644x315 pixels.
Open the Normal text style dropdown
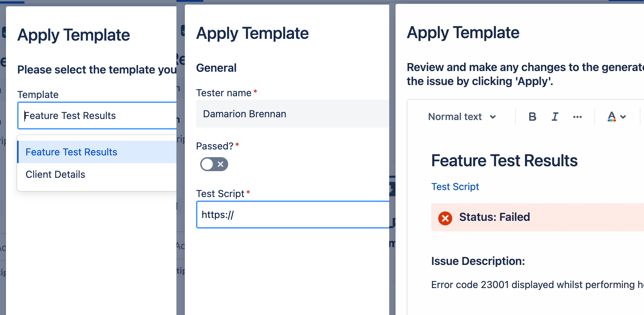tap(462, 117)
